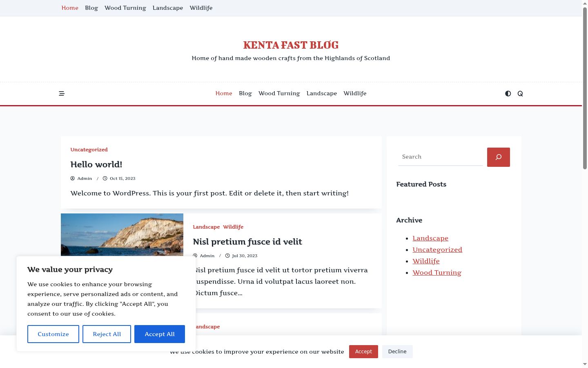This screenshot has width=588, height=368.
Task: Select Wood Turning in main navigation
Action: click(279, 93)
